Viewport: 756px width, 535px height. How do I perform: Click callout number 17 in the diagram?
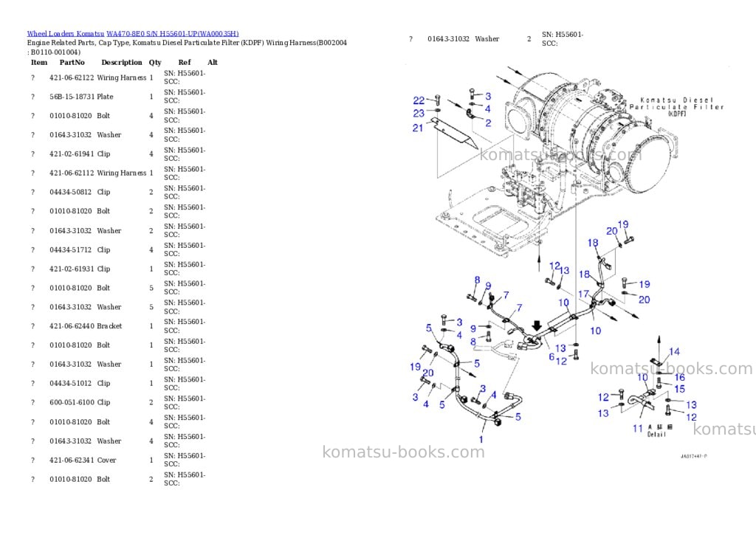pyautogui.click(x=583, y=294)
